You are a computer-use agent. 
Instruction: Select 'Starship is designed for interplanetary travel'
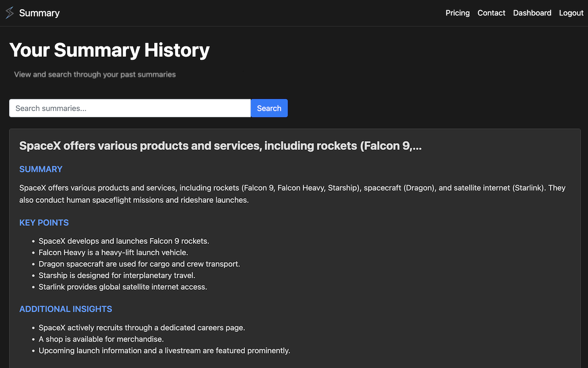(x=117, y=276)
